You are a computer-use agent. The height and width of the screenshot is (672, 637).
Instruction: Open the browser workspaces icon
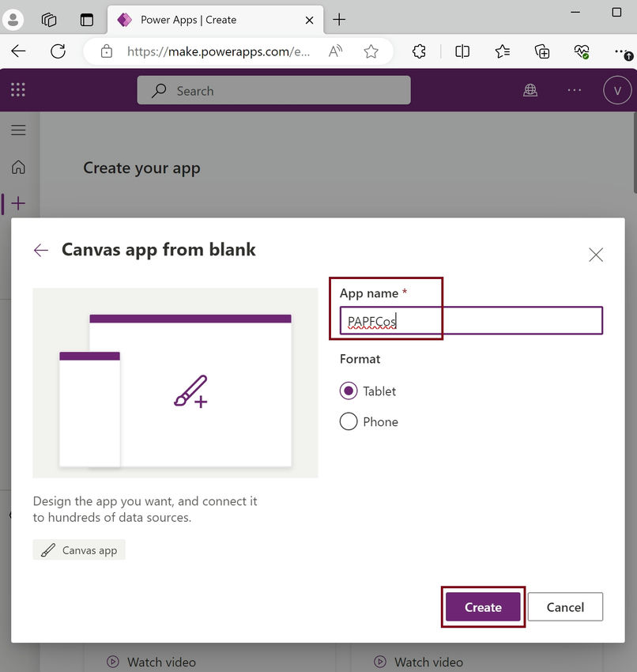tap(49, 20)
